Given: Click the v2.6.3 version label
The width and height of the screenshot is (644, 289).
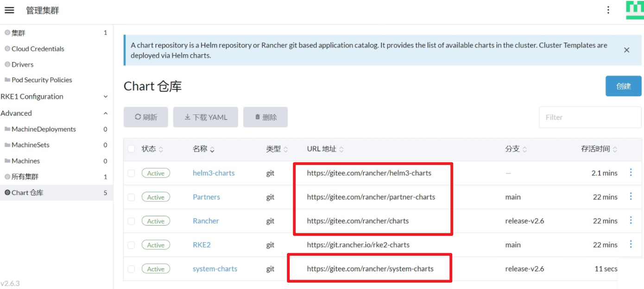Looking at the screenshot, I should 10,283.
